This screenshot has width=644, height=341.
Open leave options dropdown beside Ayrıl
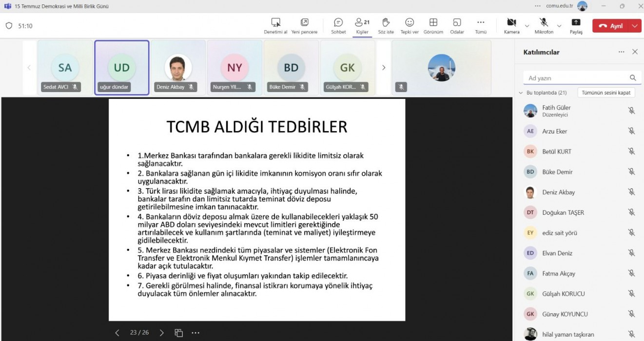coord(635,26)
